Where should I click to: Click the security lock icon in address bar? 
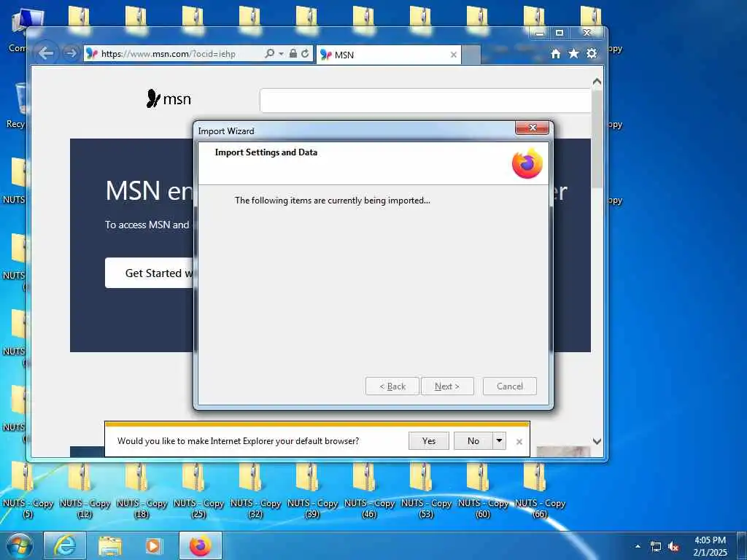click(293, 53)
